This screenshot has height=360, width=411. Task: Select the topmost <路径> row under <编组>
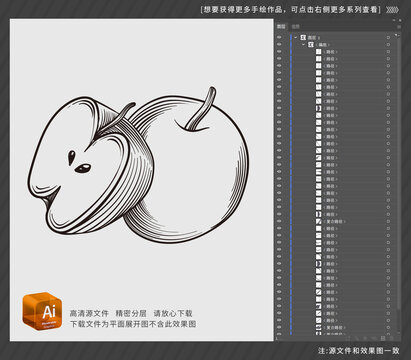[330, 52]
